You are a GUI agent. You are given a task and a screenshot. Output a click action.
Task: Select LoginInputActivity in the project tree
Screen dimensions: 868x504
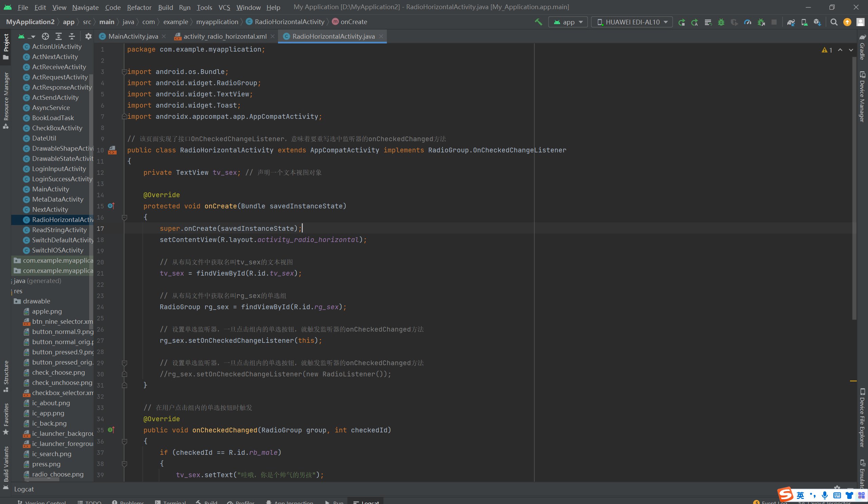[59, 169]
